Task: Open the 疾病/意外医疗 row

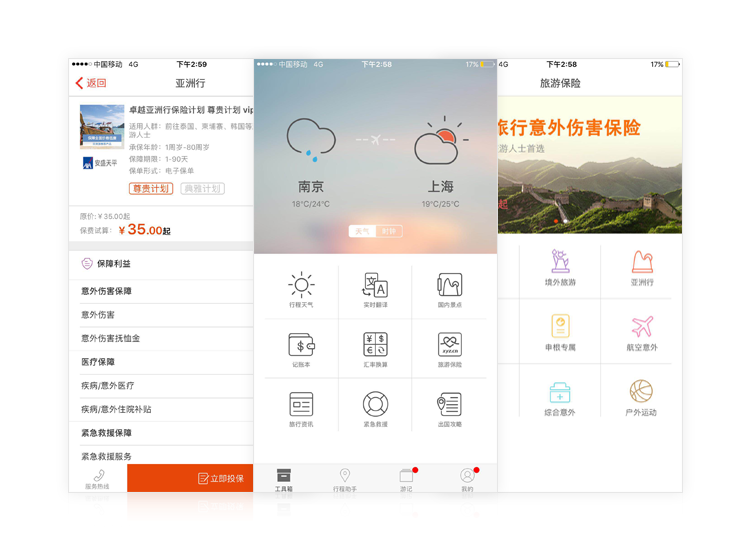Action: (161, 386)
